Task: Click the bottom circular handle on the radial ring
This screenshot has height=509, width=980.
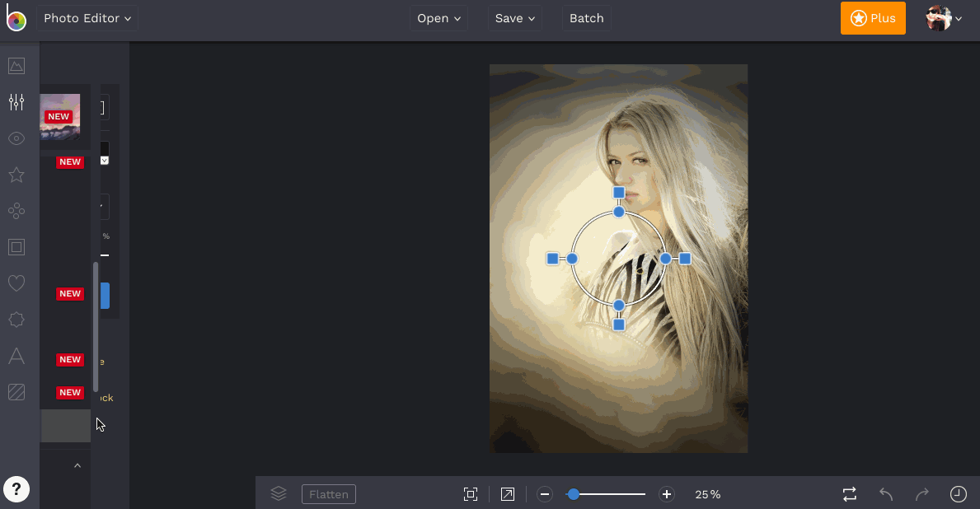Action: point(619,306)
